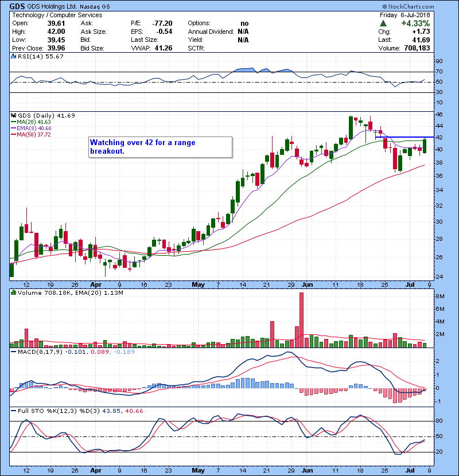Click the MACD signal value 0.089
This screenshot has width=459, height=476.
point(100,352)
